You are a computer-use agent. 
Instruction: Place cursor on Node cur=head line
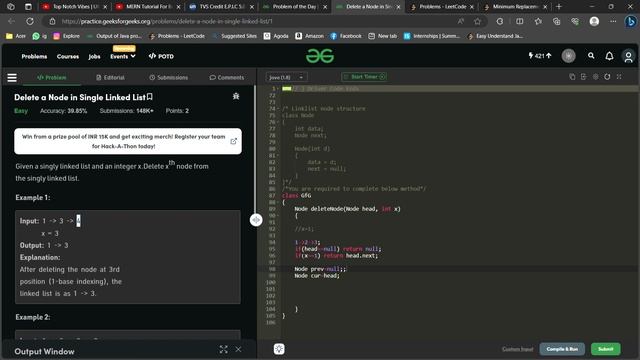tap(317, 276)
